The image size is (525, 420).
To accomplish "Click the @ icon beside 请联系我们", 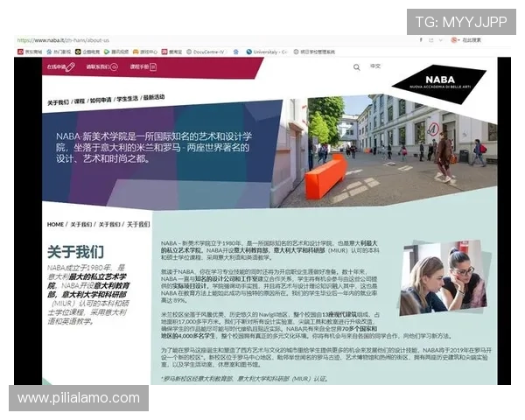I will [114, 67].
